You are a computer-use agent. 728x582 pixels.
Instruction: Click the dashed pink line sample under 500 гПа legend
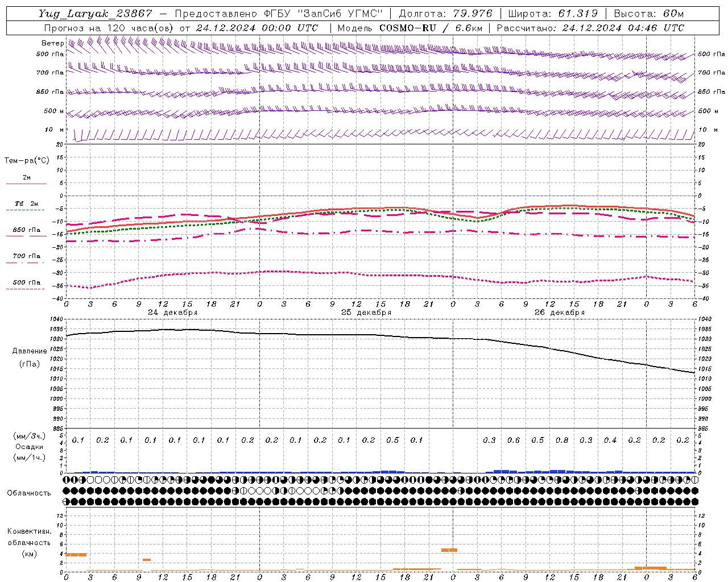tap(26, 289)
